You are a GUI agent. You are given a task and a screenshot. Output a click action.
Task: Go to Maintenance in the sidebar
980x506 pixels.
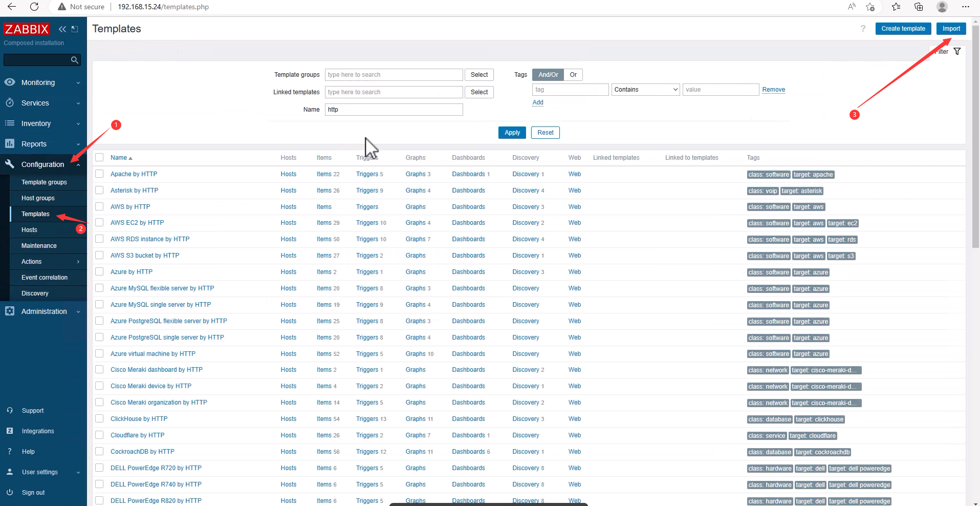pos(39,246)
